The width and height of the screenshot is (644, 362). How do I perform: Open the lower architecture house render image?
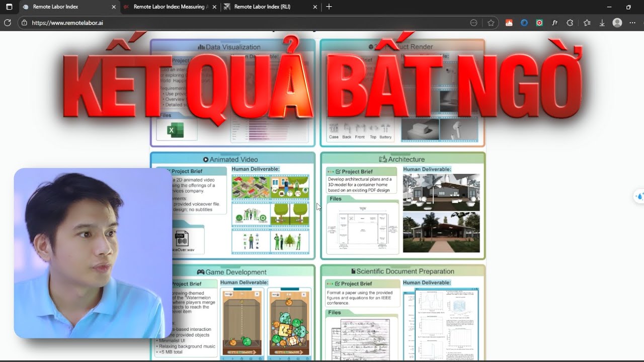[441, 232]
